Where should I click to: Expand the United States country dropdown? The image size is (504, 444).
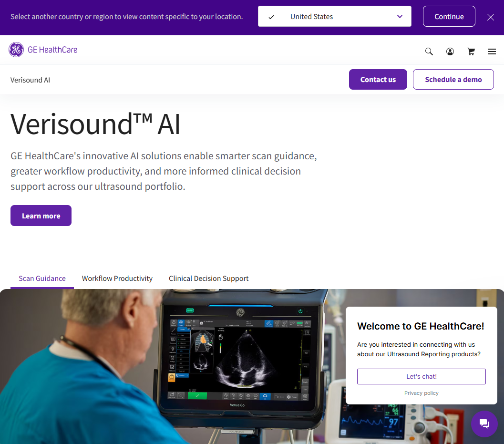point(335,16)
